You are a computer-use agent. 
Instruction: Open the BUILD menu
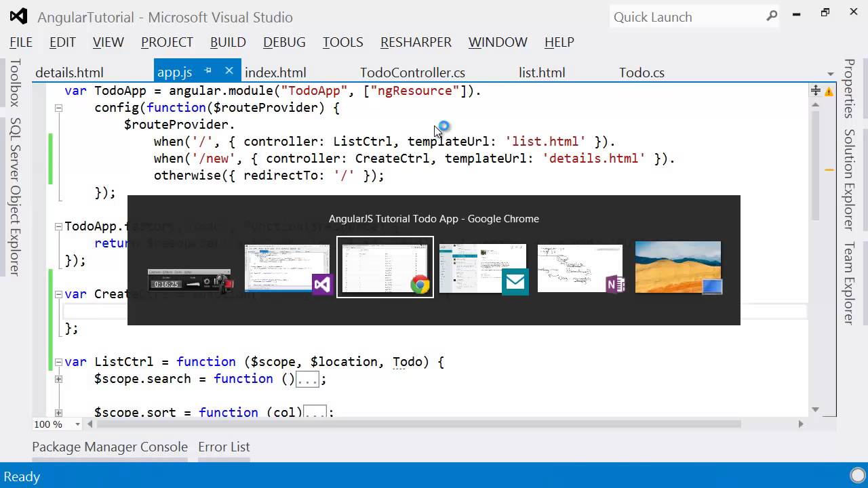(228, 42)
